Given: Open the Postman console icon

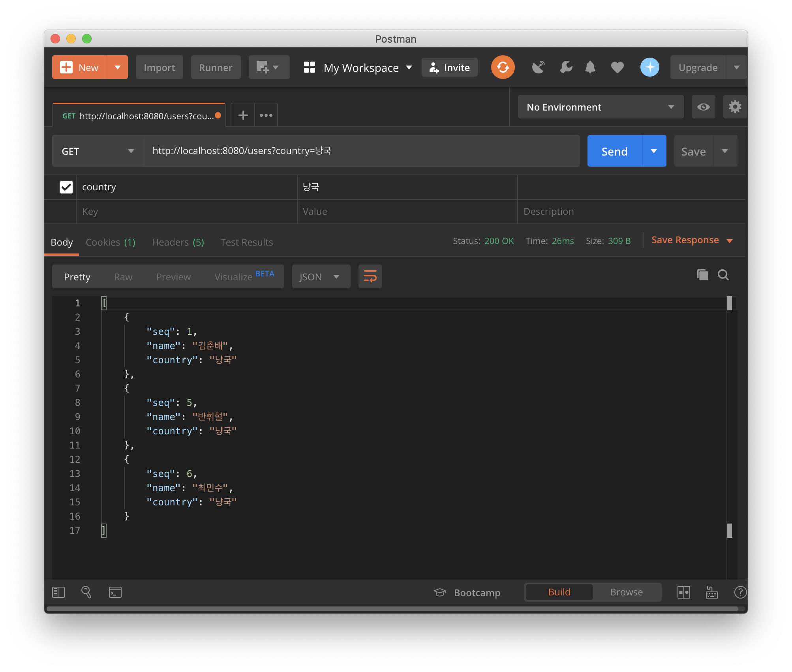Looking at the screenshot, I should click(x=115, y=592).
